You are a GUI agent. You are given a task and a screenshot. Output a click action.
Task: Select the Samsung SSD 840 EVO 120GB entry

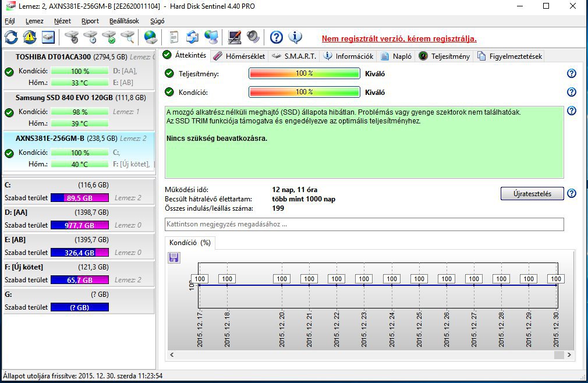[x=79, y=111]
